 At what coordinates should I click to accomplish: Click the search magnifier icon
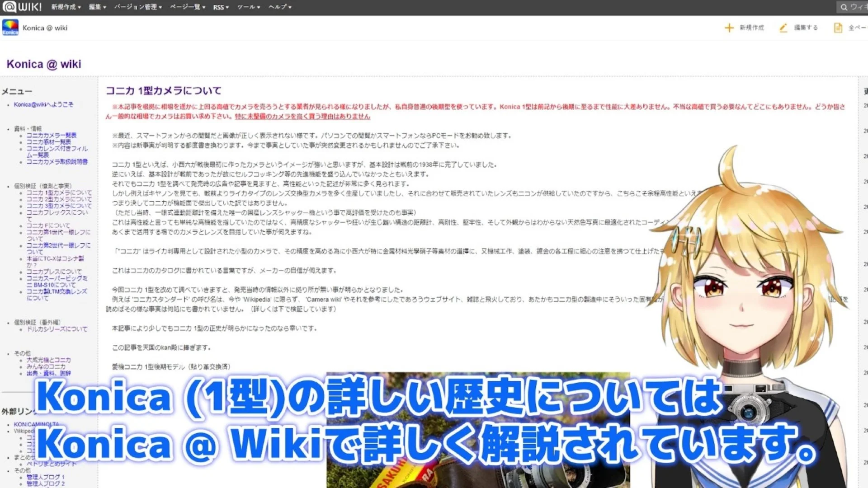point(844,7)
